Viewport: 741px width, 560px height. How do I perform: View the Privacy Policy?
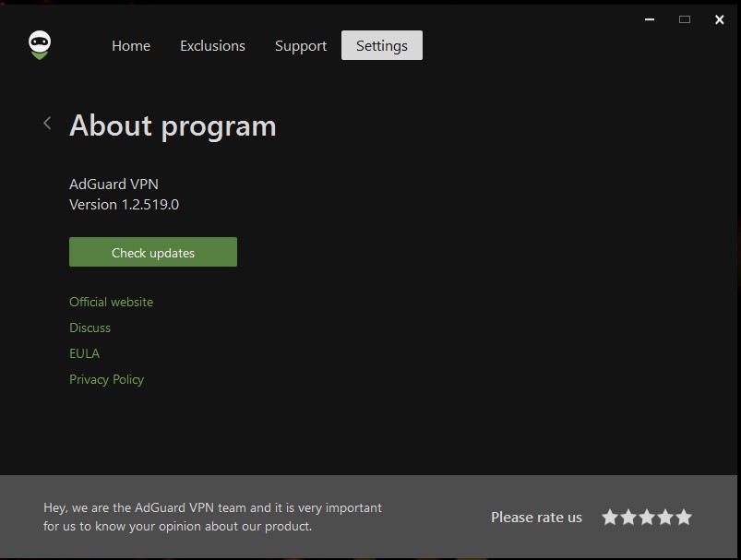point(106,379)
